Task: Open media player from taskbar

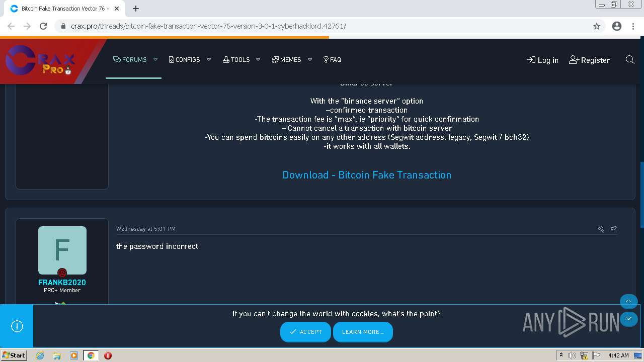Action: (74, 355)
